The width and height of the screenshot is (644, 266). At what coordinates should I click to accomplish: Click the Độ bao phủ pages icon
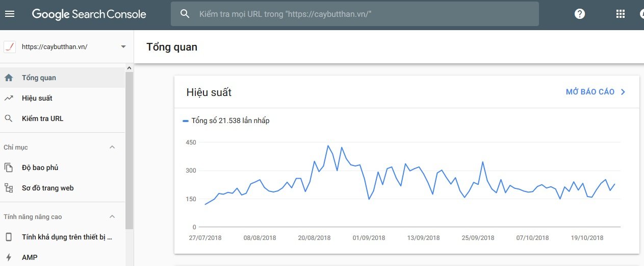click(9, 167)
